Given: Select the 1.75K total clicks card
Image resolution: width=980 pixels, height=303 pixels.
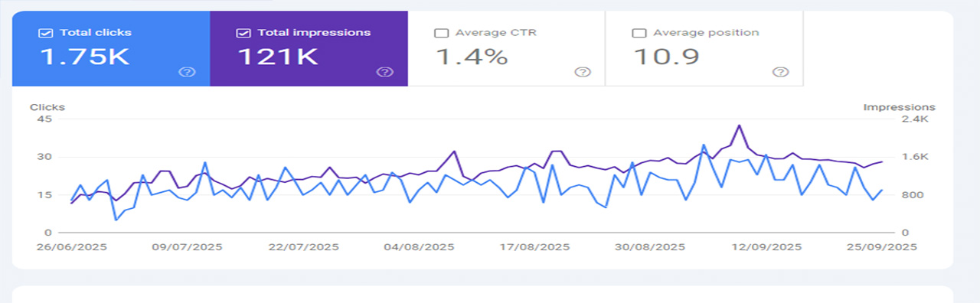Looking at the screenshot, I should [111, 48].
